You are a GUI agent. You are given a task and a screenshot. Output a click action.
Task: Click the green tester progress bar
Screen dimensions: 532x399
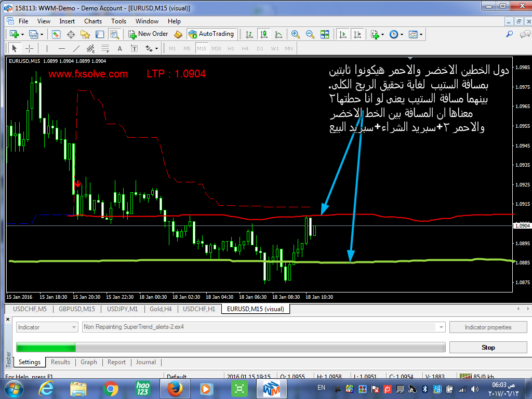[x=46, y=347]
